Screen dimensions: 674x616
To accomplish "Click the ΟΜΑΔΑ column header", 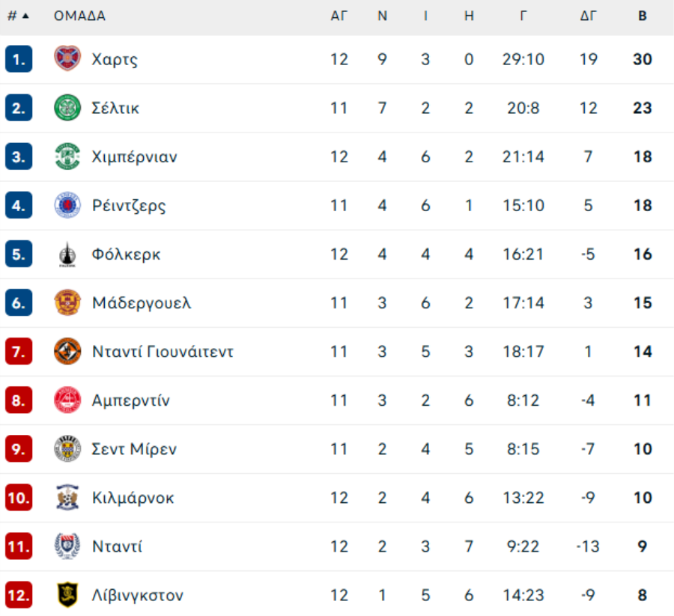I will pyautogui.click(x=79, y=16).
